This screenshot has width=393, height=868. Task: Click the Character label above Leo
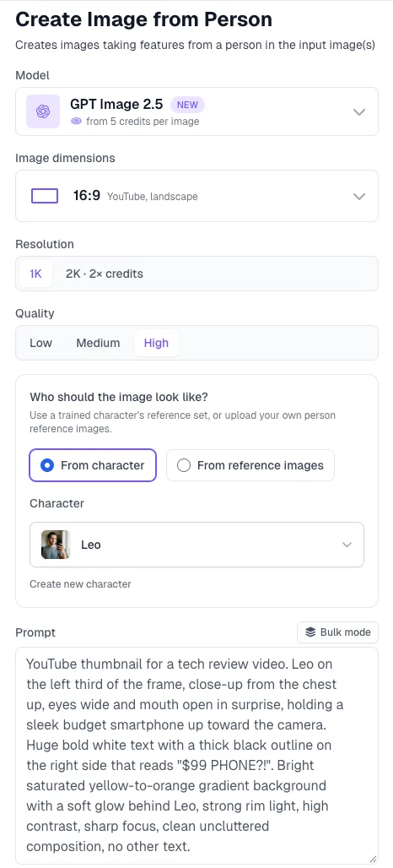coord(57,503)
